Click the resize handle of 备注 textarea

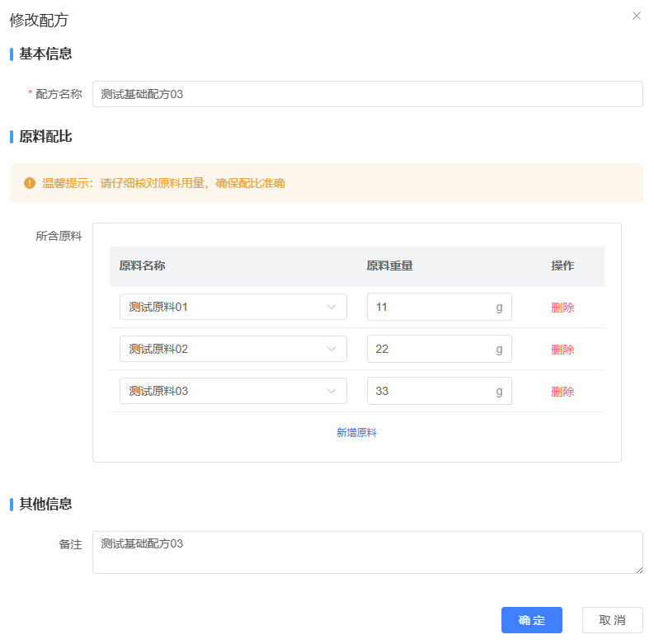(639, 570)
